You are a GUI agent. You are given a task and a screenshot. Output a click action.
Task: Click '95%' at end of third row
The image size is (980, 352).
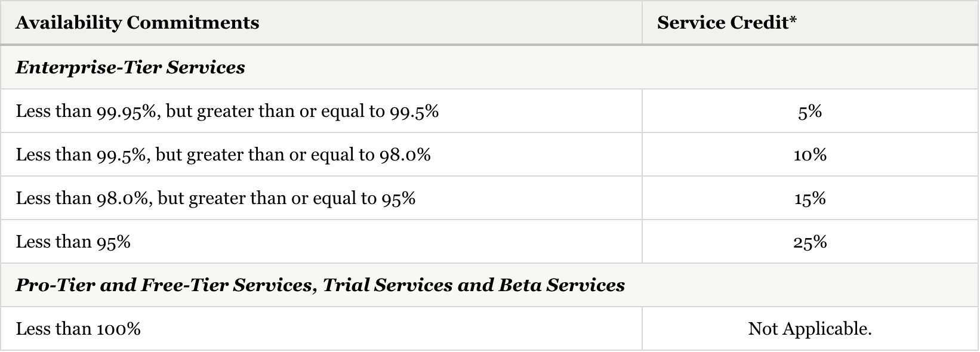(x=399, y=199)
